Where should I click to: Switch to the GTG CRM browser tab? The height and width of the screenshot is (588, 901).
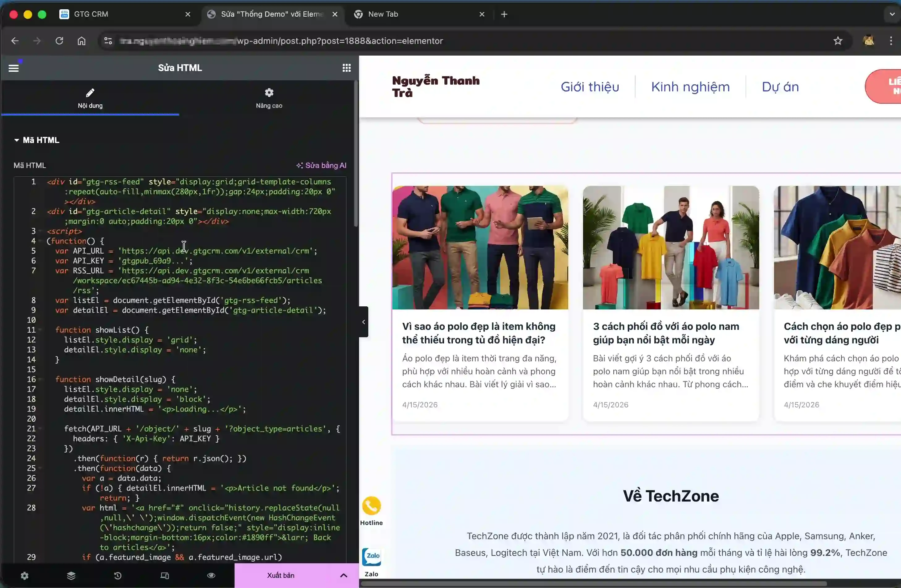click(91, 15)
